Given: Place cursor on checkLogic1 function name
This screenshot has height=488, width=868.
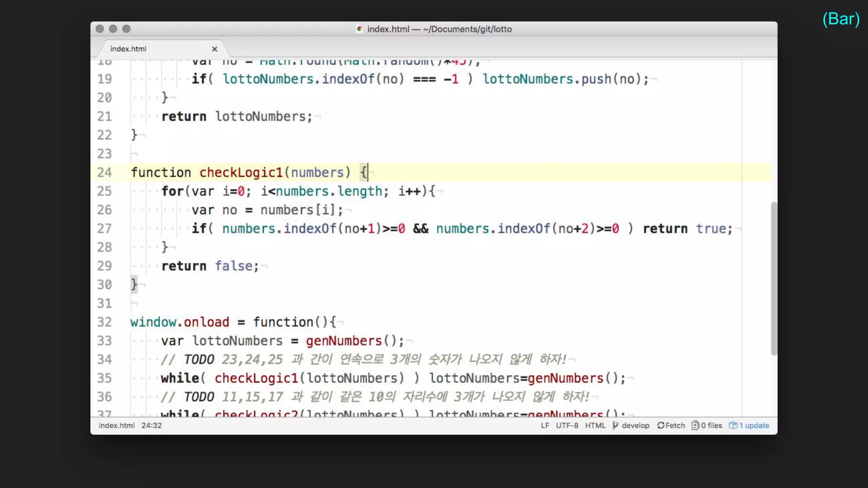Looking at the screenshot, I should pyautogui.click(x=241, y=173).
